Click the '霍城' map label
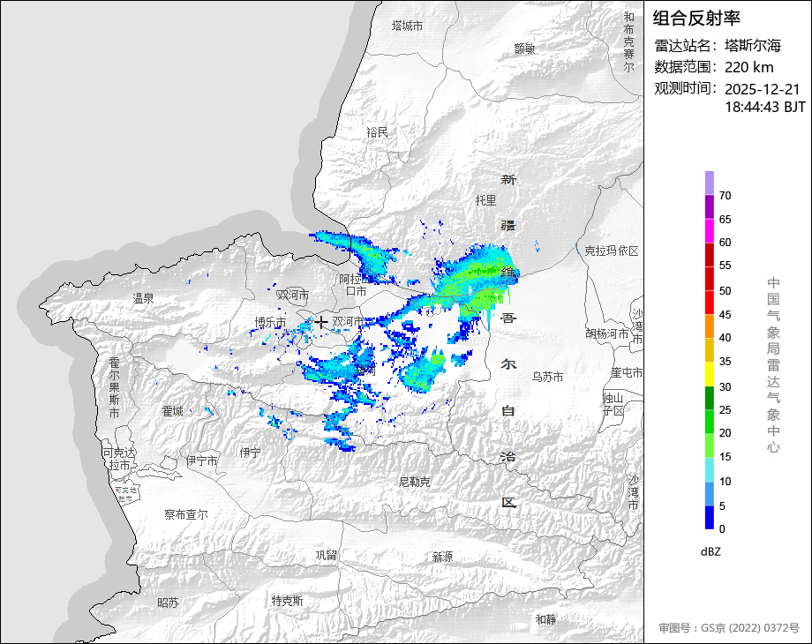 [x=172, y=411]
